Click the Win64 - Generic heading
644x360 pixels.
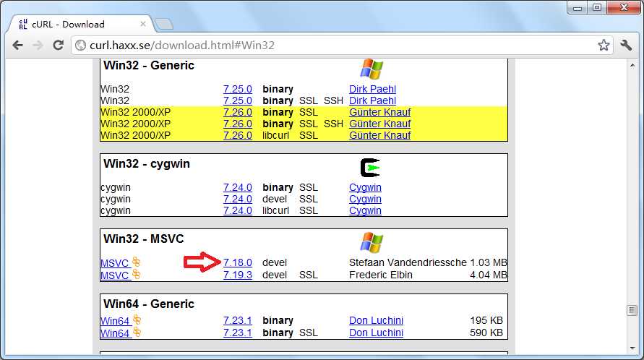coord(149,304)
